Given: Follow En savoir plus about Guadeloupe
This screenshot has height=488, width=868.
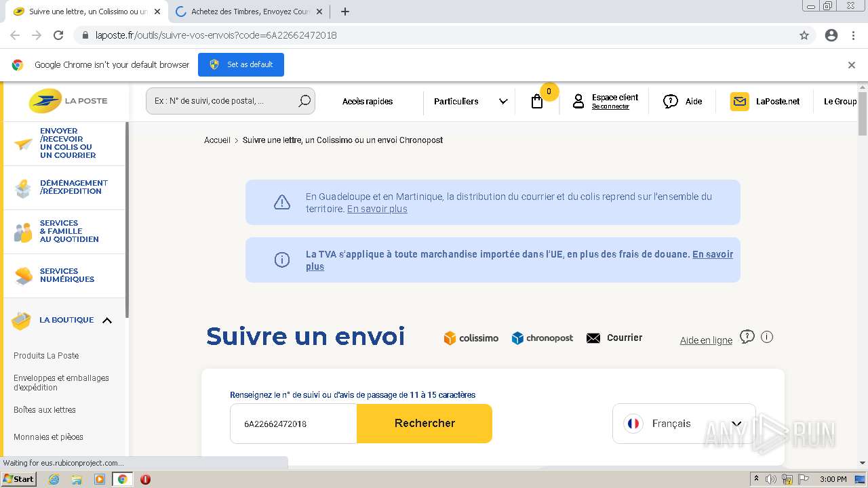Looking at the screenshot, I should click(377, 209).
